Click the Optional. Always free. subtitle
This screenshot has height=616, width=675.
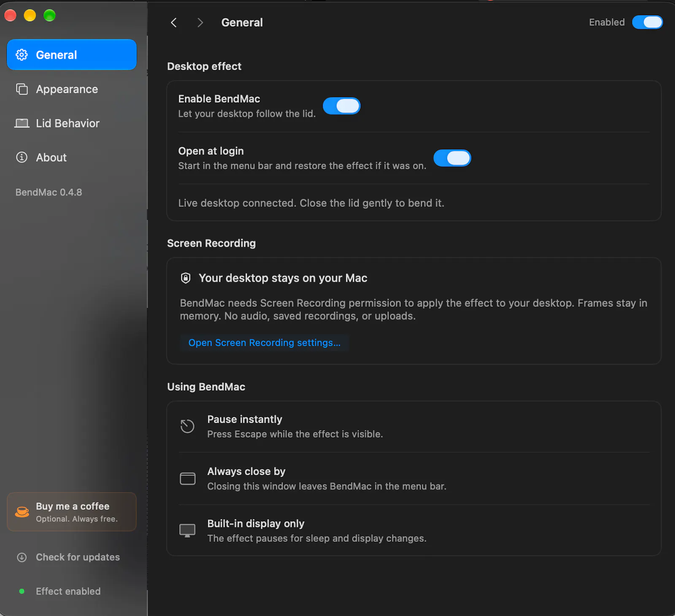[x=77, y=519]
